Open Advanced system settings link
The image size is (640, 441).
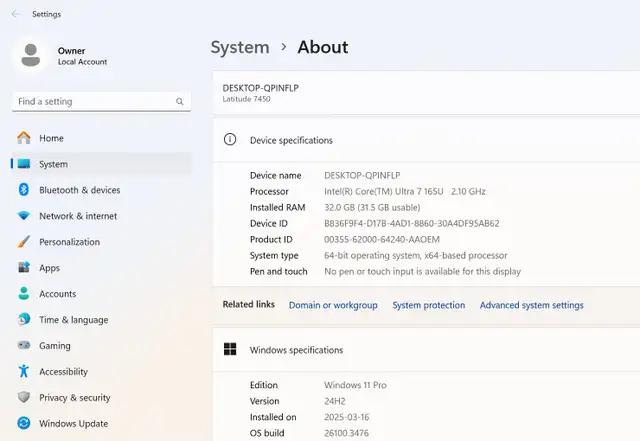tap(531, 305)
